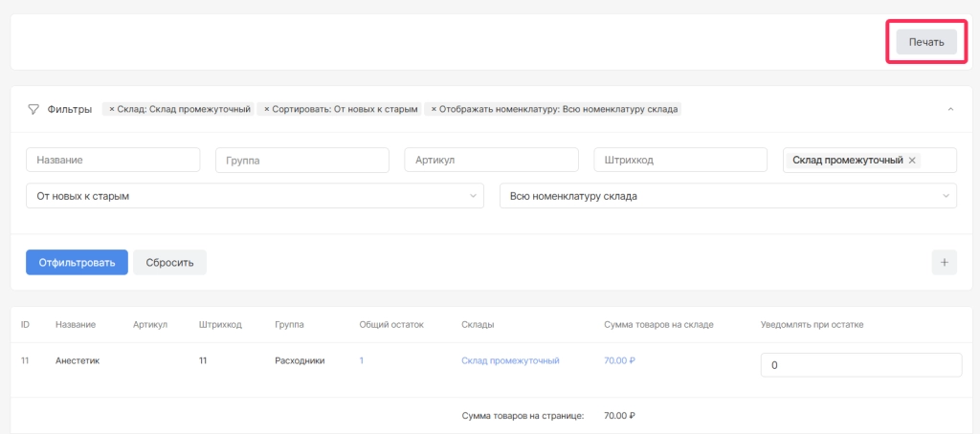
Task: Open the Общий остаток value link '1'
Action: coord(362,360)
